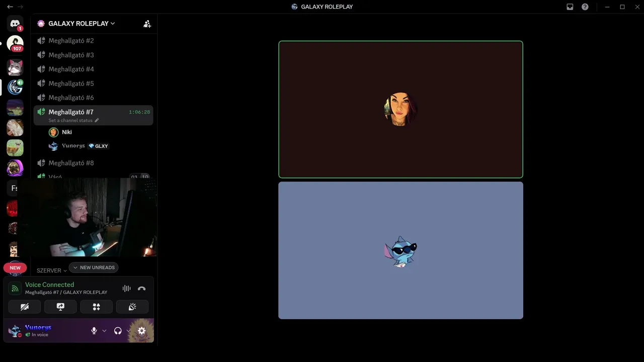Open voice connection signal details
This screenshot has width=644, height=362.
pyautogui.click(x=15, y=288)
